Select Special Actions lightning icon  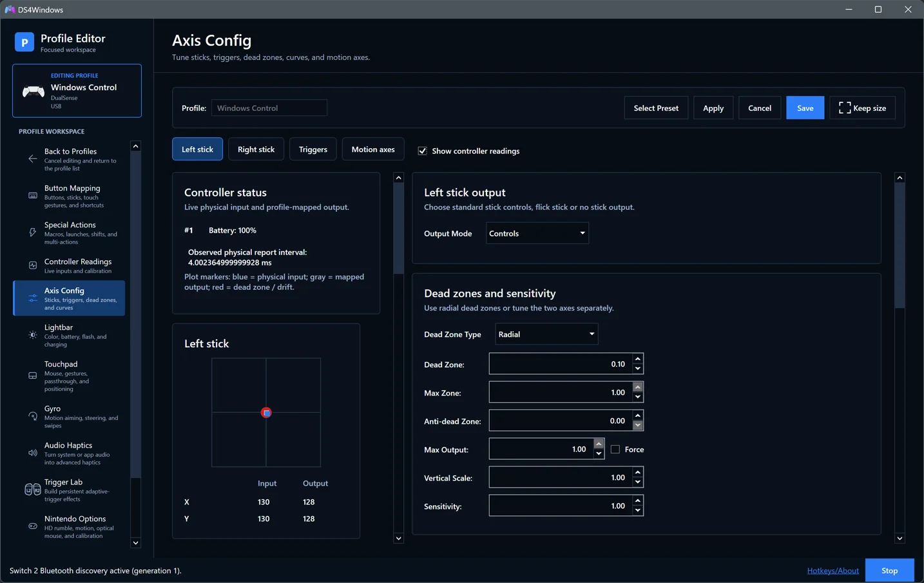tap(33, 233)
